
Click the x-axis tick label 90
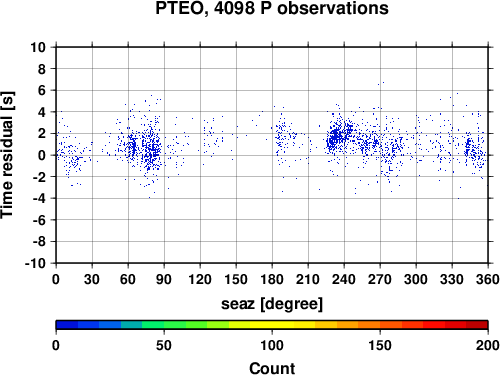164,279
